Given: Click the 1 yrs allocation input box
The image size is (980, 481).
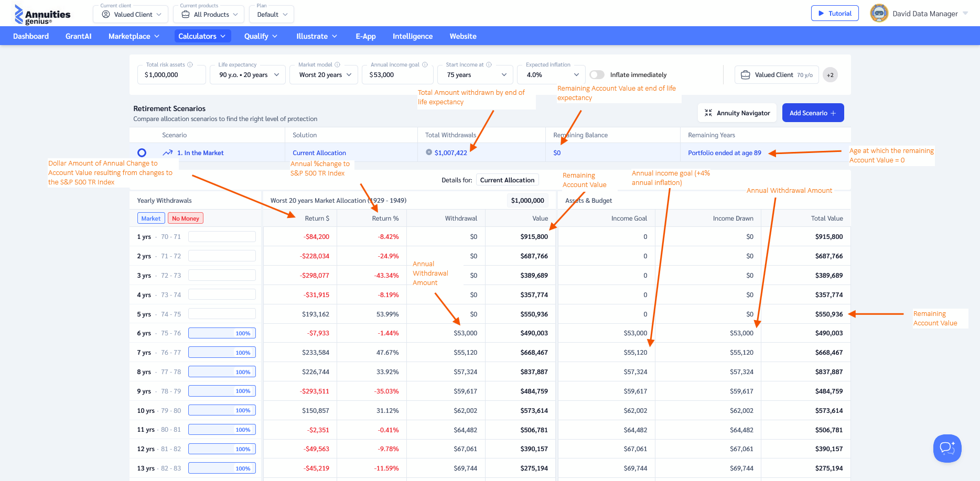Looking at the screenshot, I should (222, 237).
